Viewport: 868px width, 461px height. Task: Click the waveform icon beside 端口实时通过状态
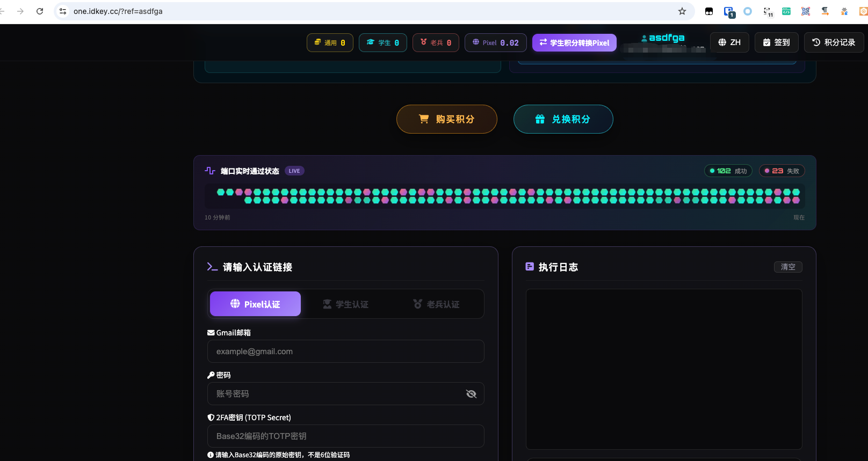click(x=210, y=171)
